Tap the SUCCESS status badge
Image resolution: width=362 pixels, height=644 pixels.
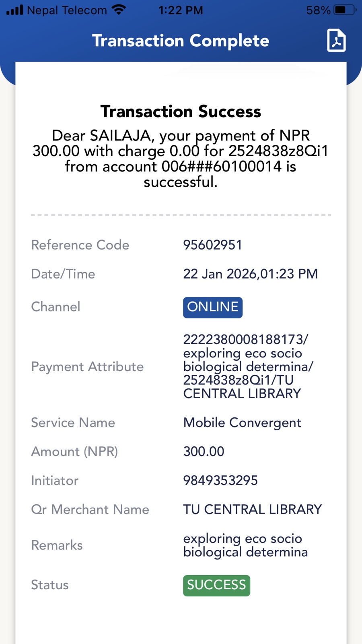point(216,585)
